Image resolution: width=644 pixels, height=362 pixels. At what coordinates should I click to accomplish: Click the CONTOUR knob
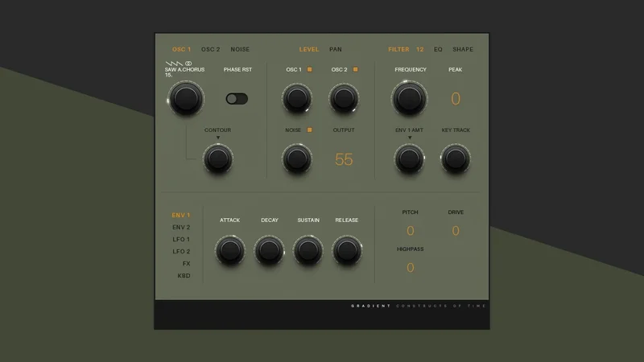tap(217, 158)
